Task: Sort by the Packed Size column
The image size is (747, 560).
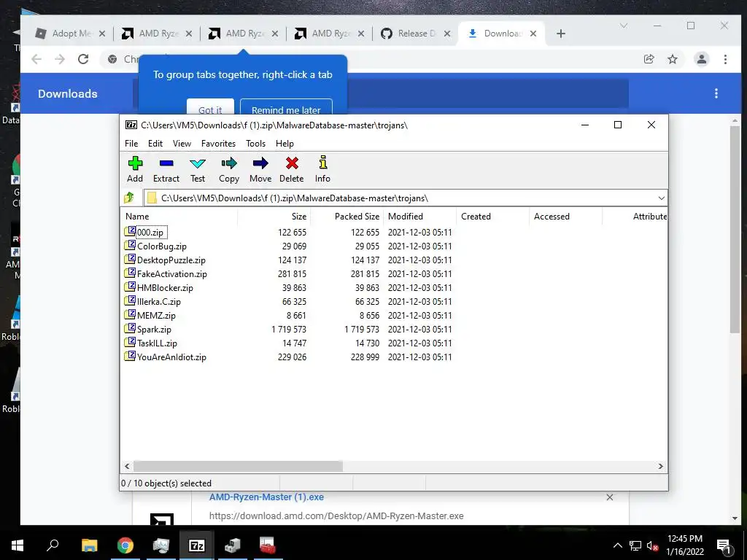Action: coord(347,216)
